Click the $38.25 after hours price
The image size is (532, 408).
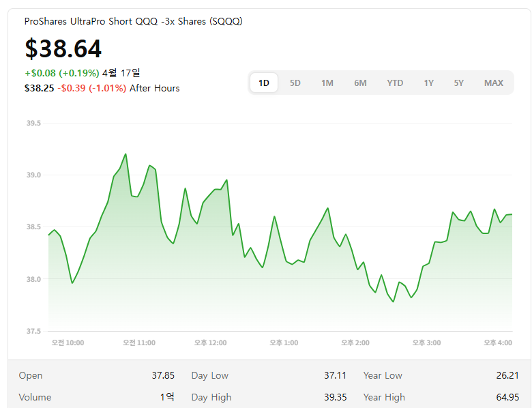coord(39,88)
